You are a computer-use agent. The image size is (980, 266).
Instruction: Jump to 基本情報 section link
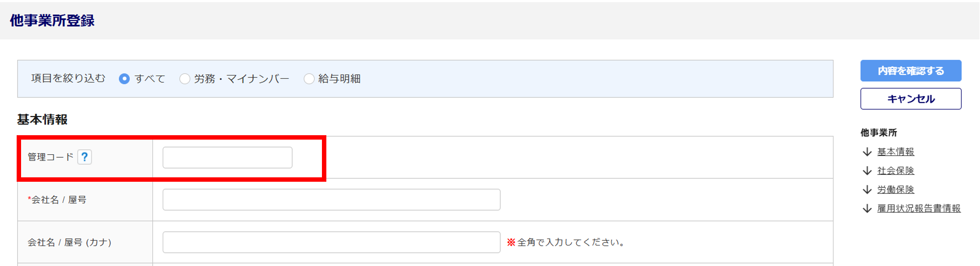pos(895,152)
